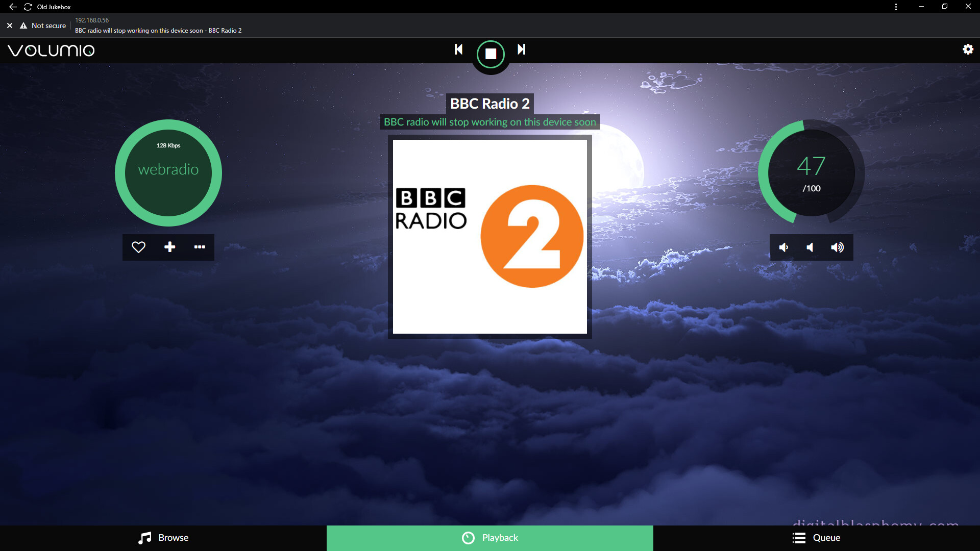This screenshot has height=551, width=980.
Task: Stop playback with the stop button
Action: [491, 54]
